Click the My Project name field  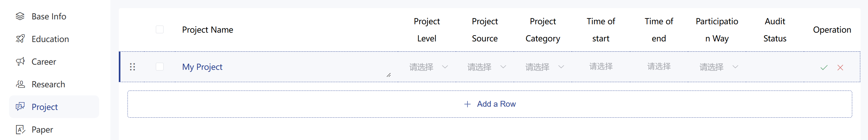point(287,67)
